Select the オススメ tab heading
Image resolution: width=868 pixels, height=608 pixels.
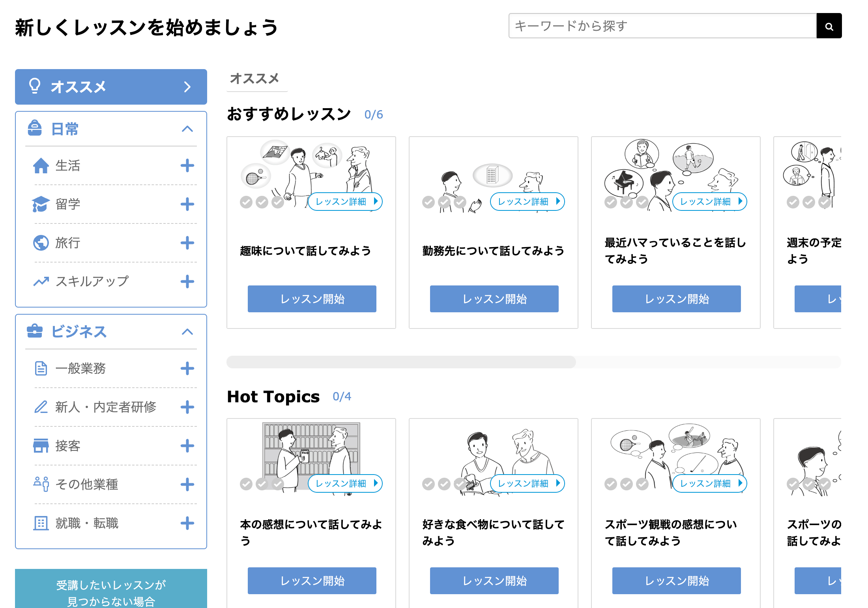(255, 79)
